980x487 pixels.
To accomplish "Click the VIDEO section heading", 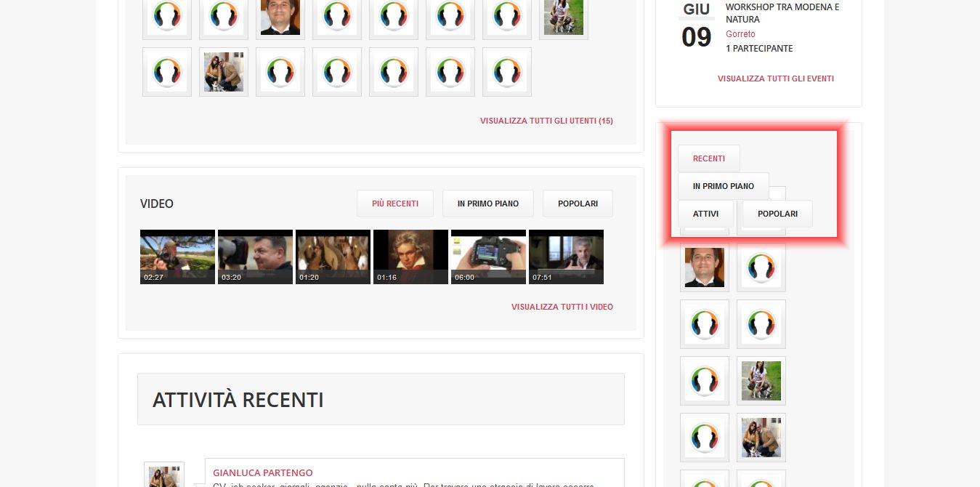I will pyautogui.click(x=157, y=204).
